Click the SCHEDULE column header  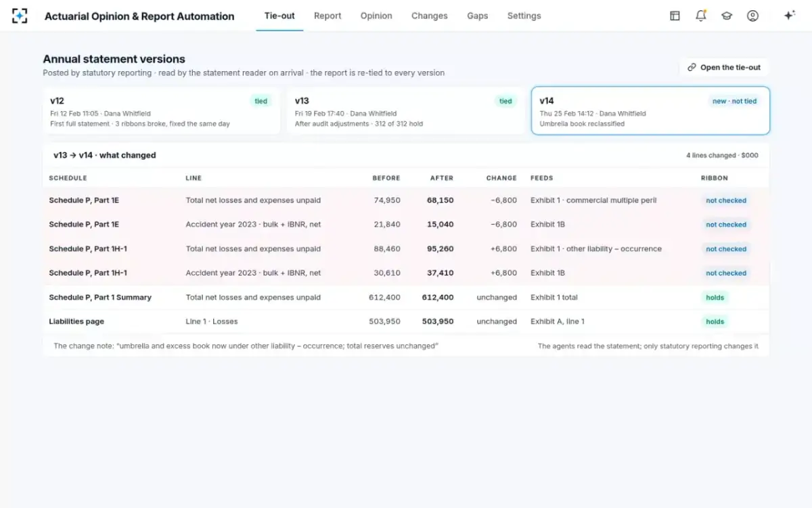tap(68, 178)
